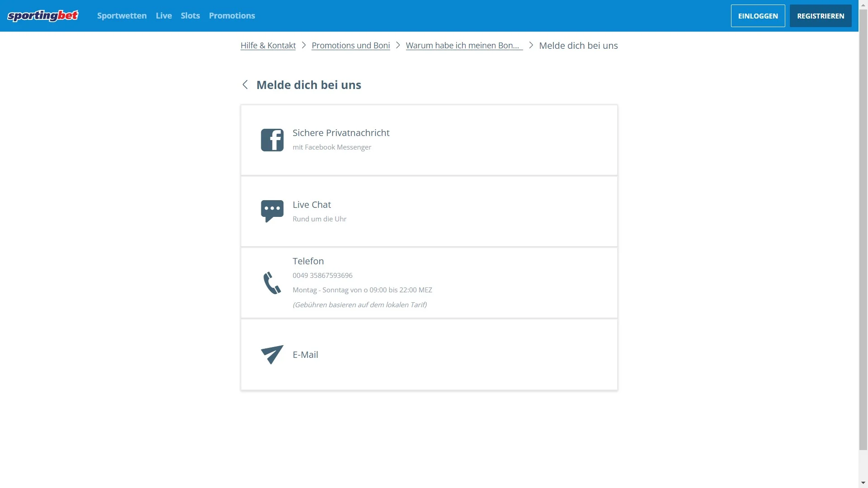Select the Sichere Privatnachricht contact option
This screenshot has height=488, width=868.
[x=341, y=133]
